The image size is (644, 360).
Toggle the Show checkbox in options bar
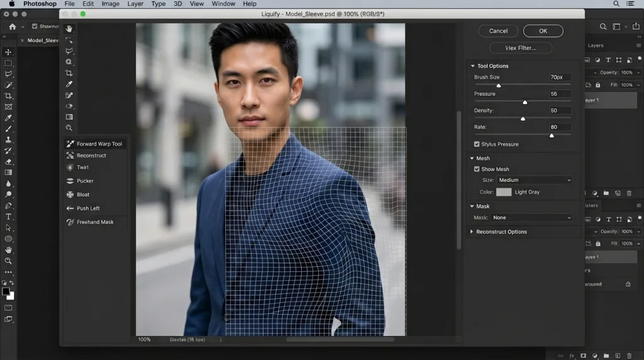35,26
